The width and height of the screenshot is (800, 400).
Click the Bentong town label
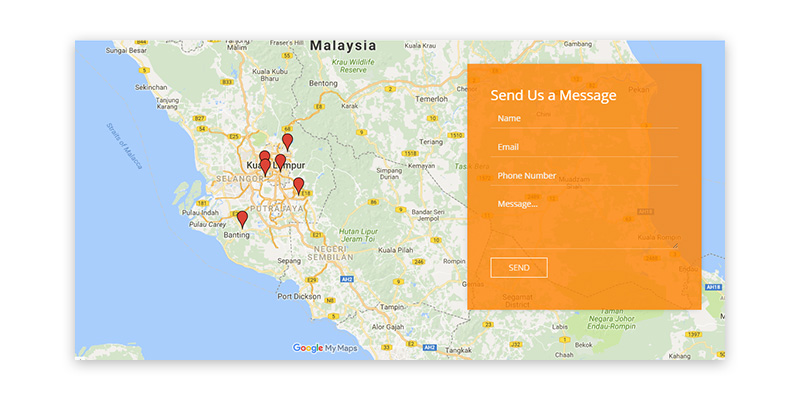coord(323,83)
